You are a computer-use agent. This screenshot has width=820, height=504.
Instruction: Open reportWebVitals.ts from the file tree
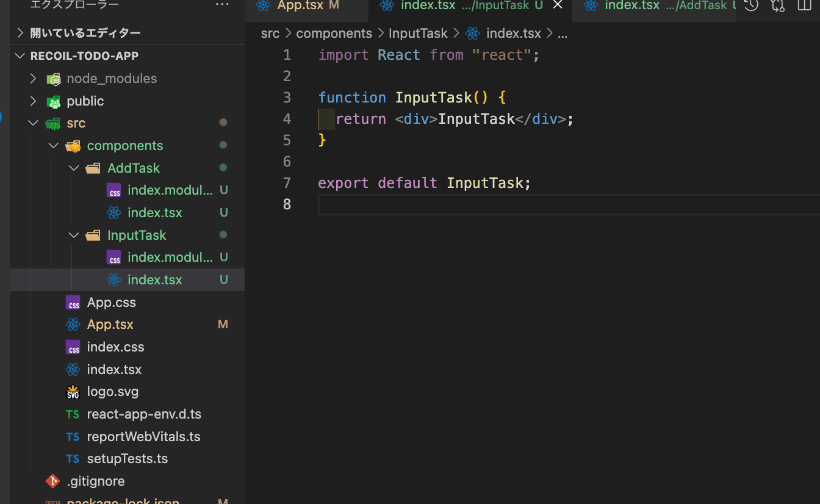[x=143, y=437]
